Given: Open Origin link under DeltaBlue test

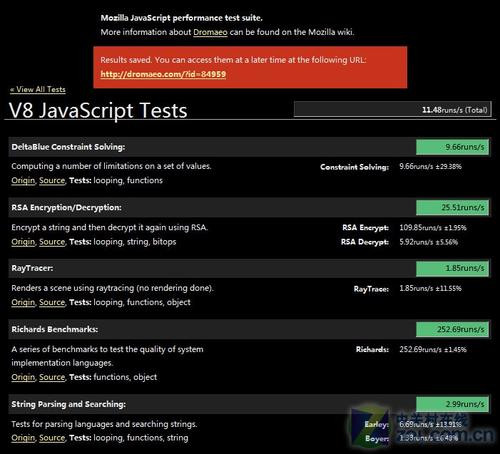Looking at the screenshot, I should pyautogui.click(x=23, y=180).
